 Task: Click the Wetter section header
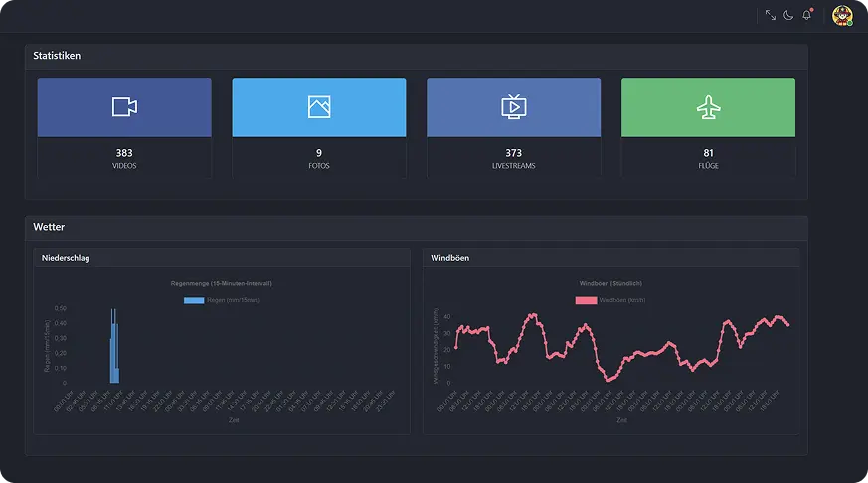pos(49,227)
